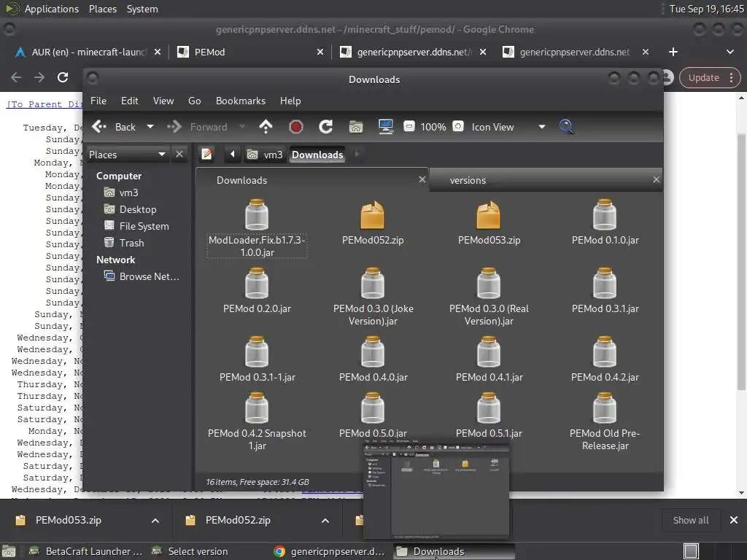This screenshot has height=560, width=747.
Task: Reload the Downloads folder view
Action: (x=326, y=127)
